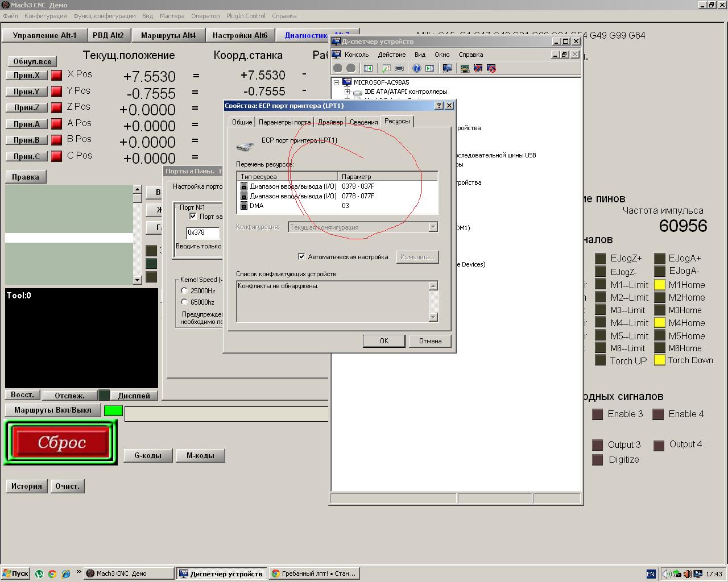The height and width of the screenshot is (582, 728).
Task: Open Mach3 PlugIn Control menu
Action: click(x=246, y=16)
